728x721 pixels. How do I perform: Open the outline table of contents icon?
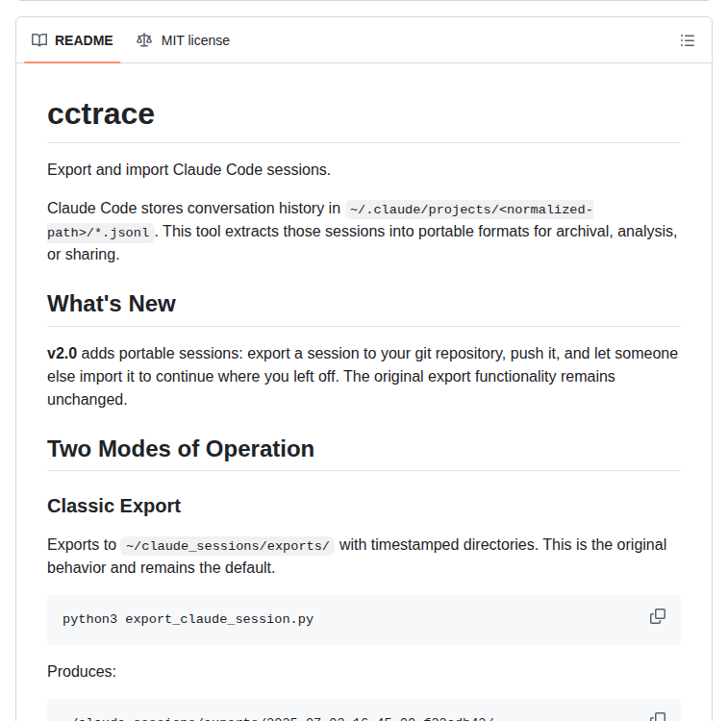[688, 40]
